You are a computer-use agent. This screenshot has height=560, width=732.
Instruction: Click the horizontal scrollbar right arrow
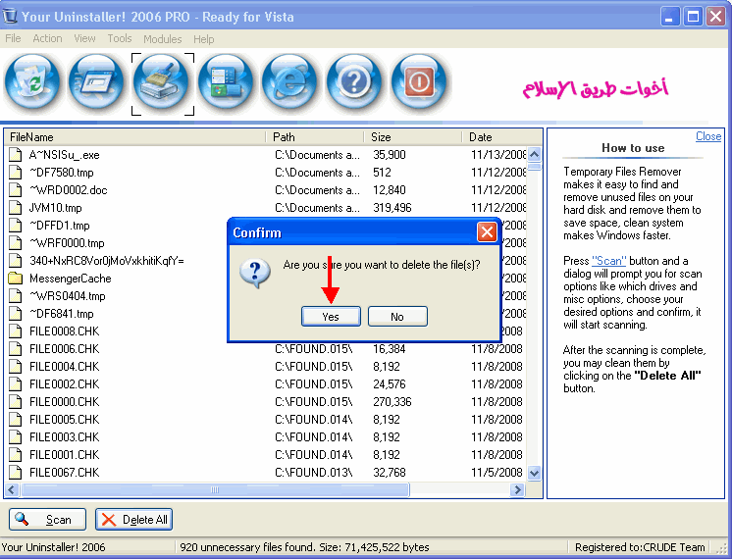(x=517, y=490)
